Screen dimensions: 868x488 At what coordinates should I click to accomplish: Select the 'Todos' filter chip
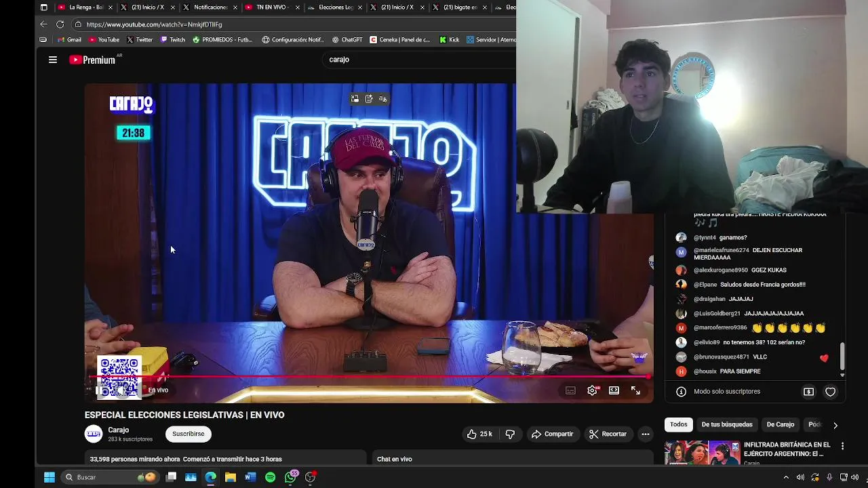(x=679, y=424)
